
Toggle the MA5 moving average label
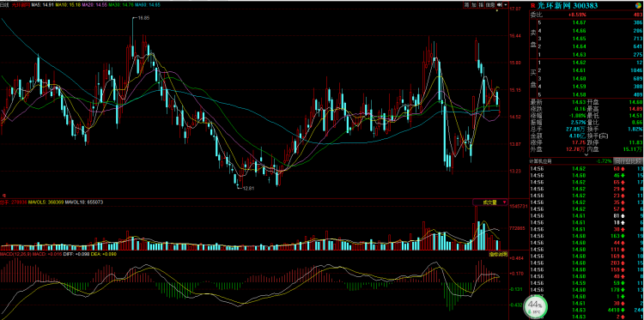tap(42, 4)
